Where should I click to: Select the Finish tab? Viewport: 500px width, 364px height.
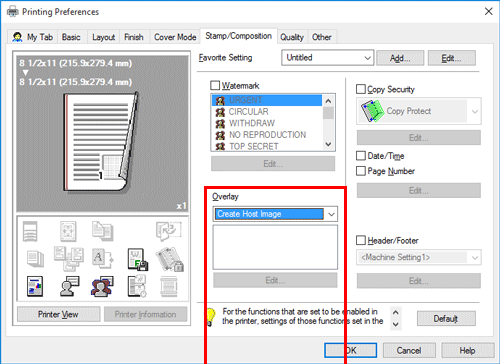tap(134, 37)
